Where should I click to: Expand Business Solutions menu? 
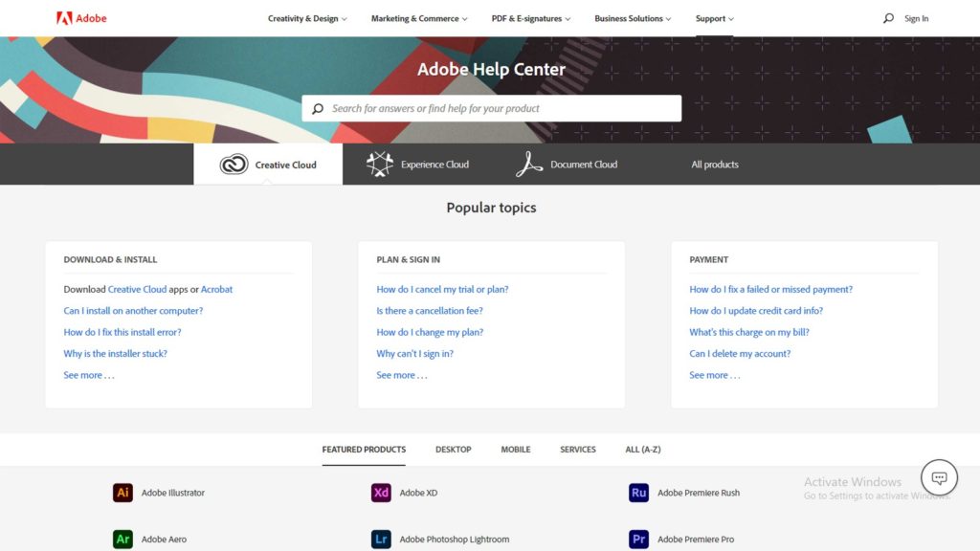pos(633,19)
